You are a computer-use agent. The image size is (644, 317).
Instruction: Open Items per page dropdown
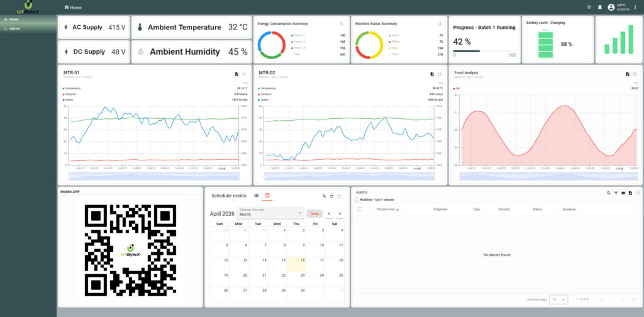coord(558,300)
